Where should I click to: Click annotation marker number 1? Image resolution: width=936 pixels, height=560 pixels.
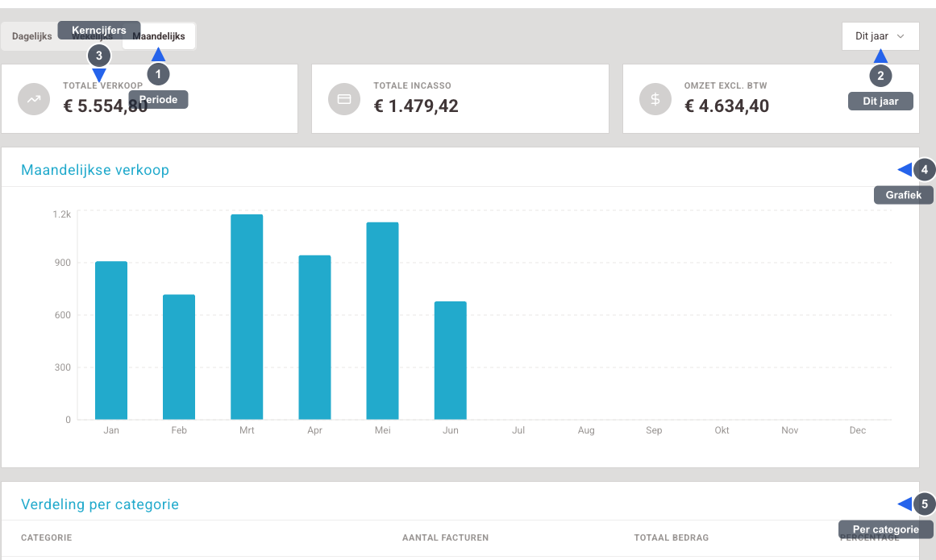pyautogui.click(x=158, y=75)
